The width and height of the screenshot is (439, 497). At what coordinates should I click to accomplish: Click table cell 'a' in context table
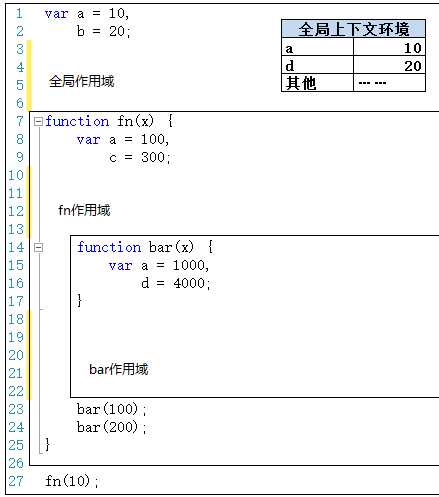click(x=317, y=47)
